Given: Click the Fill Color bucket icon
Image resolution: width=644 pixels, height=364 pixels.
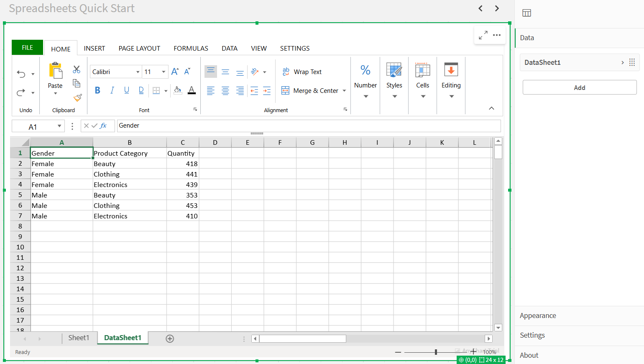Looking at the screenshot, I should point(178,90).
